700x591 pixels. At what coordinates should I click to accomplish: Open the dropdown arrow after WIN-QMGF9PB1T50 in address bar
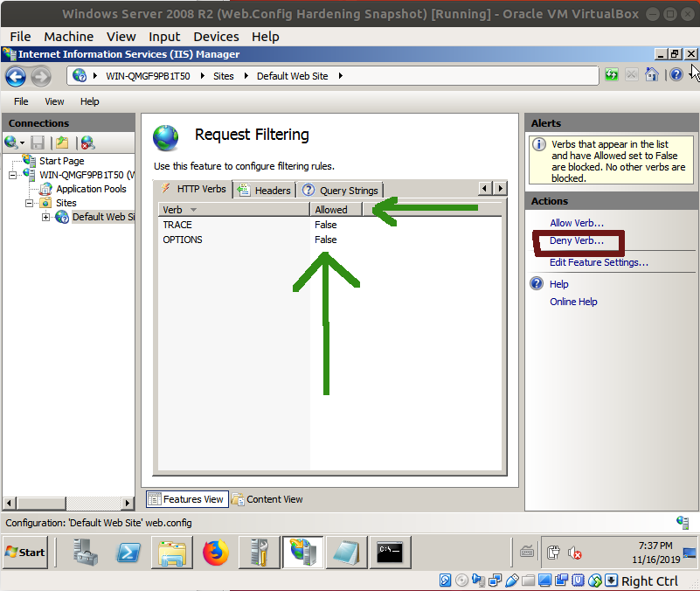click(x=203, y=76)
